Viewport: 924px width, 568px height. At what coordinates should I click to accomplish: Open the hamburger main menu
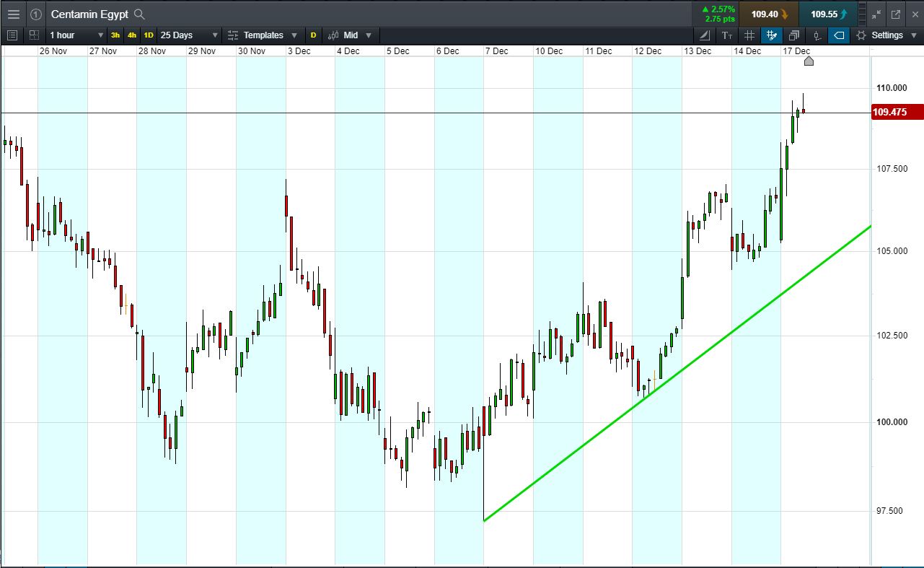point(14,14)
